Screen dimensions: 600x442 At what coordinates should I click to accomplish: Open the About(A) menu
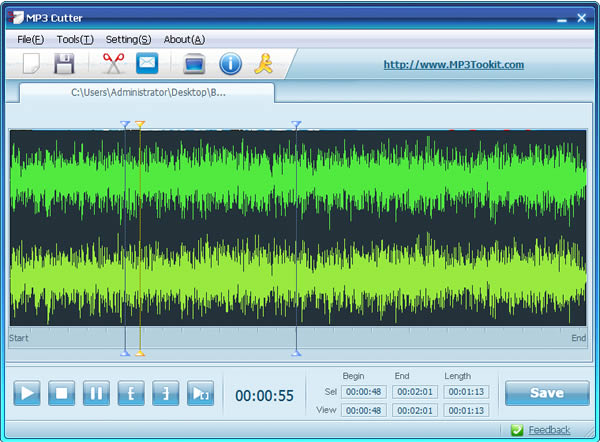184,39
